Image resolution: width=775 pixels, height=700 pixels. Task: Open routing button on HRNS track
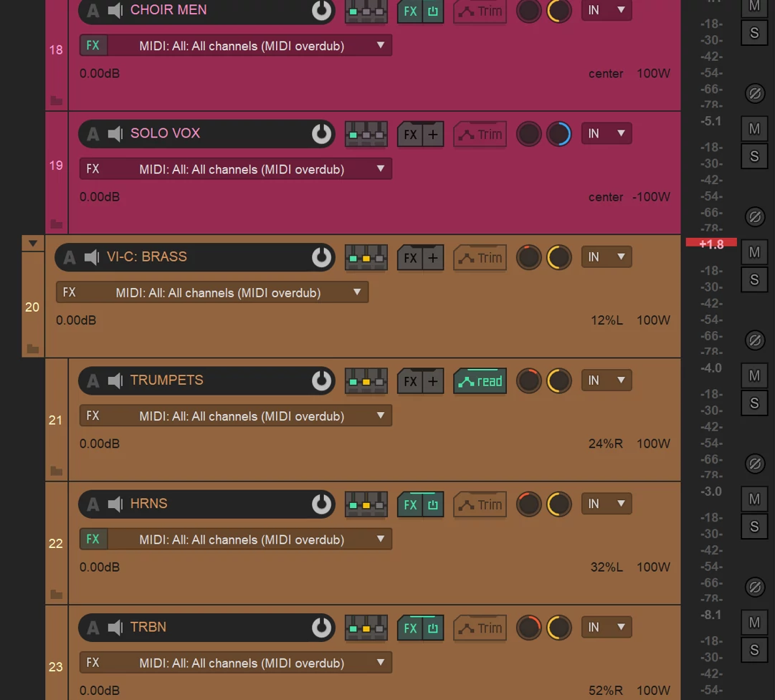click(366, 504)
